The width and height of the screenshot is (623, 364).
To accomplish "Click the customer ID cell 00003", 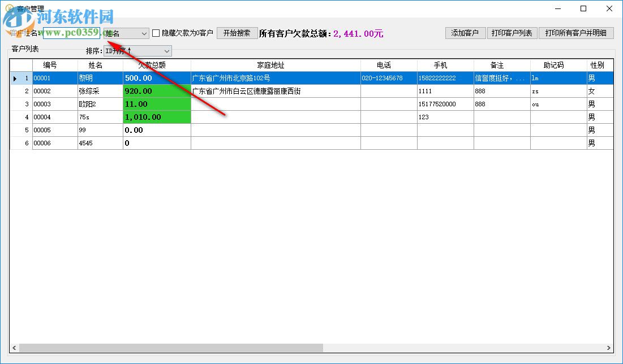I will [55, 104].
